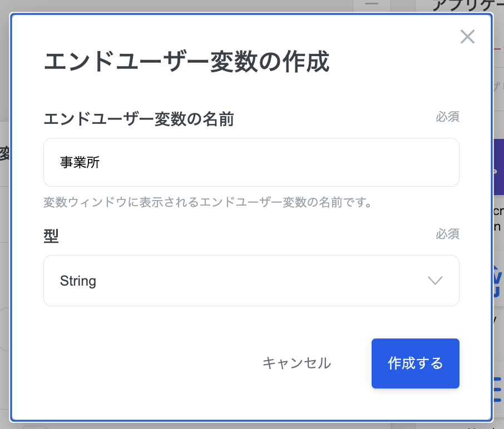Expand the type list via chevron arrow
The width and height of the screenshot is (504, 429).
(435, 281)
